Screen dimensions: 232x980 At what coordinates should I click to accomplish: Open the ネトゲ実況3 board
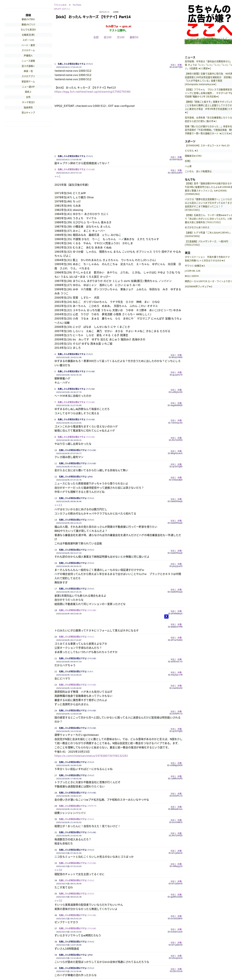[28, 102]
